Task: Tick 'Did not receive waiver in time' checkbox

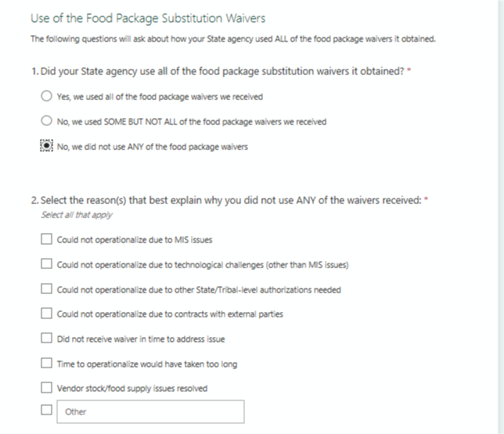Action: click(47, 339)
